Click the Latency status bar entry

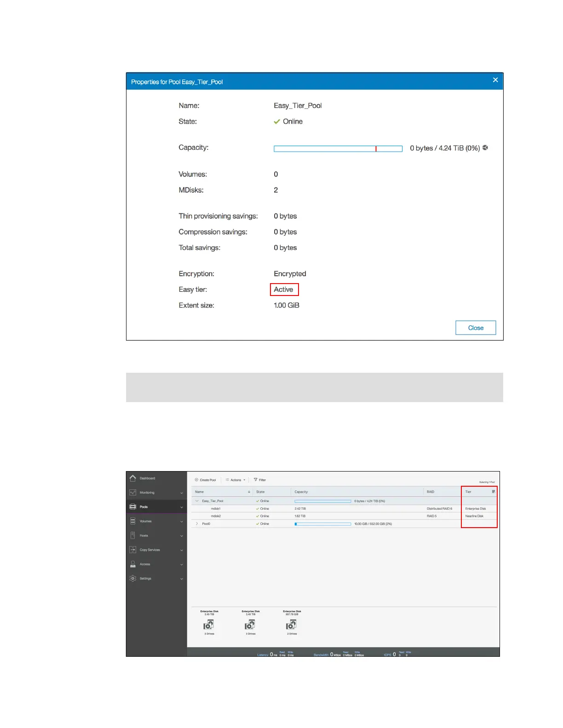pos(275,654)
